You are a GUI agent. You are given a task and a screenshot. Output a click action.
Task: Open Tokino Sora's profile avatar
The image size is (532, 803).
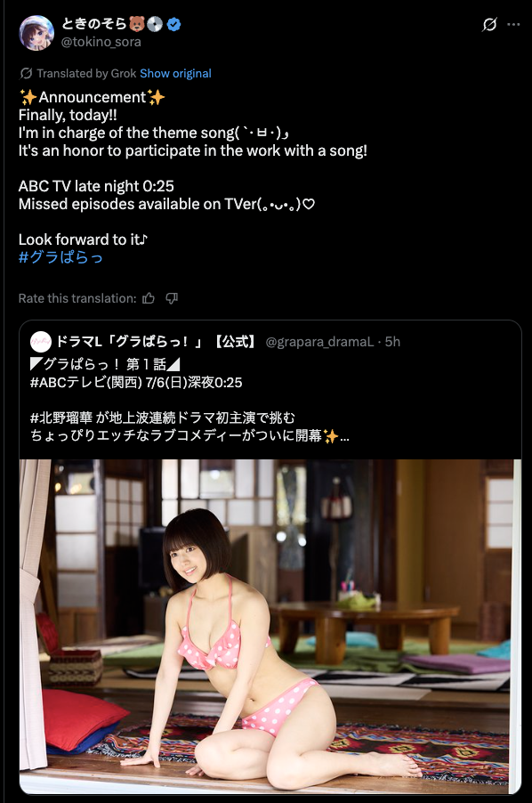[36, 33]
